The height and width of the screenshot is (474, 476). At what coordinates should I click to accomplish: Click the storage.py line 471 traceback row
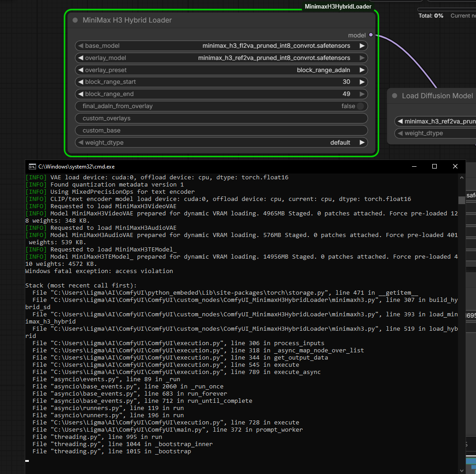[225, 293]
